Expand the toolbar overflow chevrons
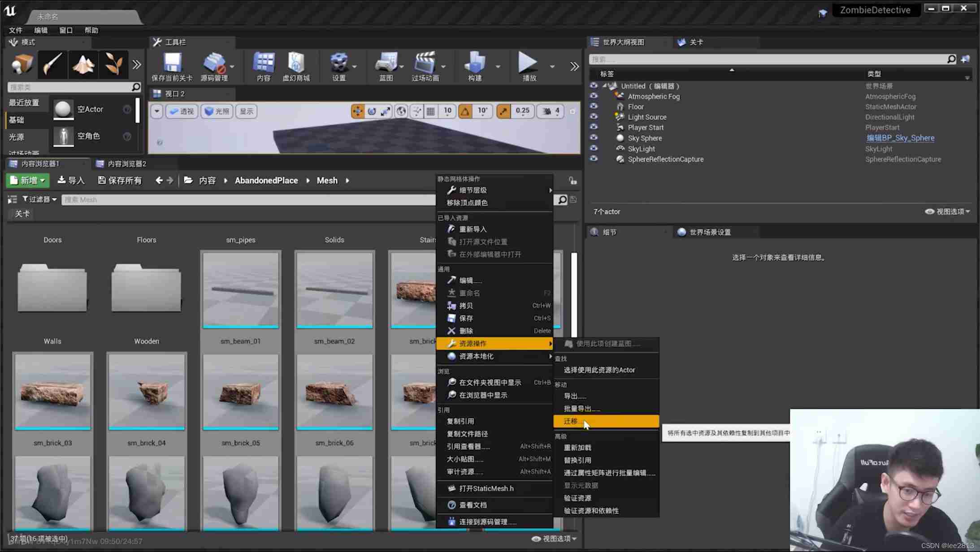The width and height of the screenshot is (980, 552). (x=574, y=66)
